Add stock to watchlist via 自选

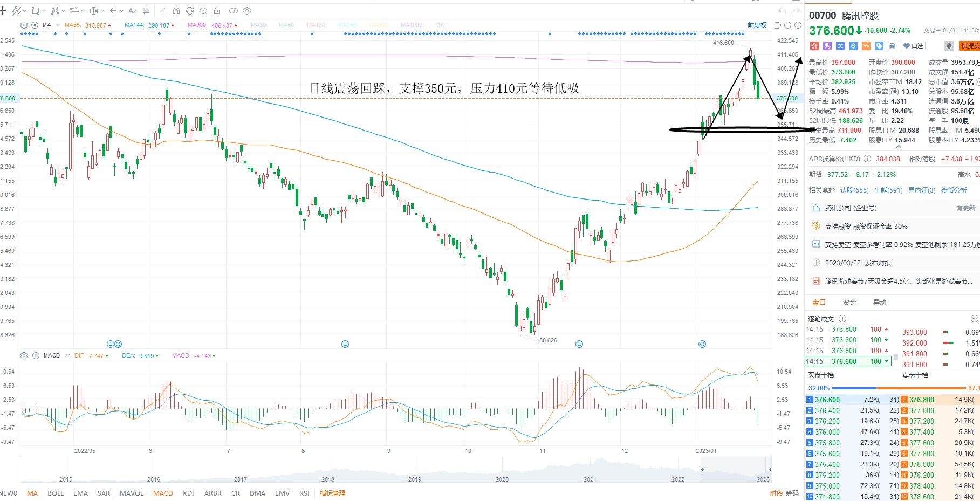913,46
